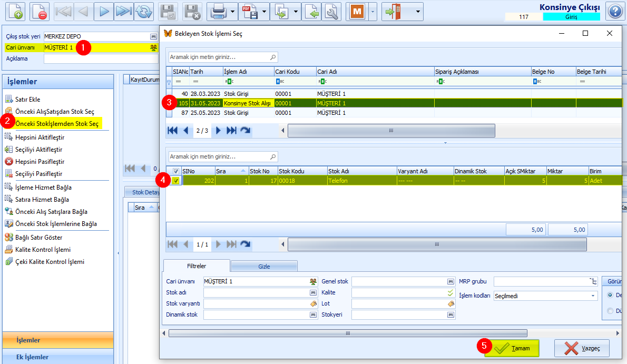Choose Satıra Hizmet Bağla

click(42, 199)
